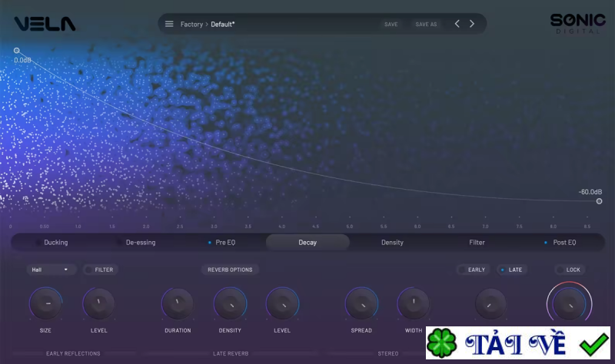This screenshot has height=364, width=615.
Task: Switch to the Ducking tab
Action: (55, 243)
